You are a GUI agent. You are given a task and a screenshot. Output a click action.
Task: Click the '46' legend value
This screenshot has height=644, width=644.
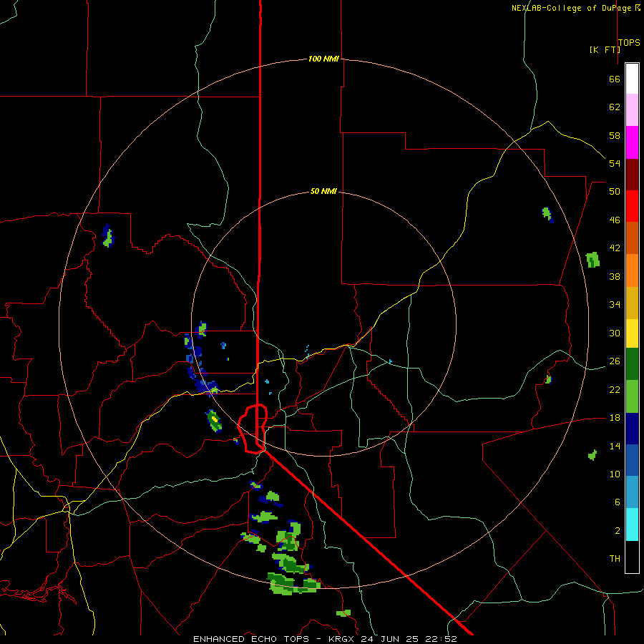click(x=615, y=220)
